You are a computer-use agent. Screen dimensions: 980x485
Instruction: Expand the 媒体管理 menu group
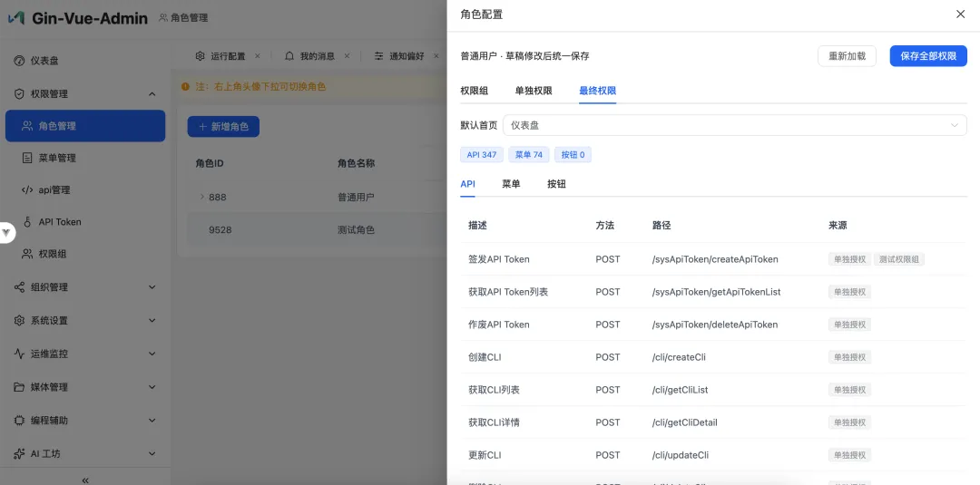pyautogui.click(x=152, y=387)
